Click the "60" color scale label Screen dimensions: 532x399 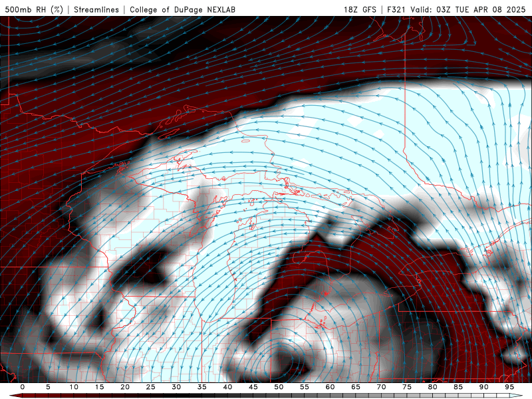pyautogui.click(x=330, y=387)
